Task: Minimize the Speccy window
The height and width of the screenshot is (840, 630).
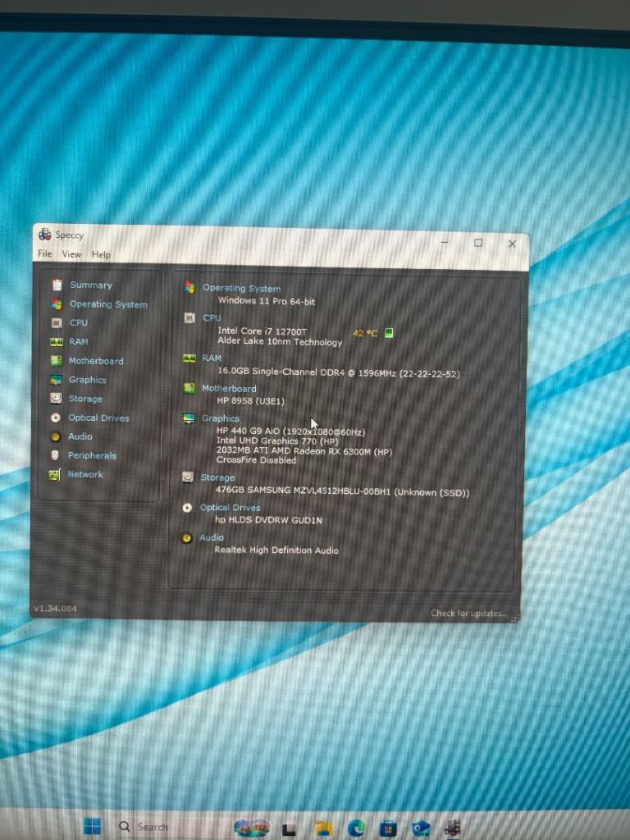Action: [x=445, y=242]
